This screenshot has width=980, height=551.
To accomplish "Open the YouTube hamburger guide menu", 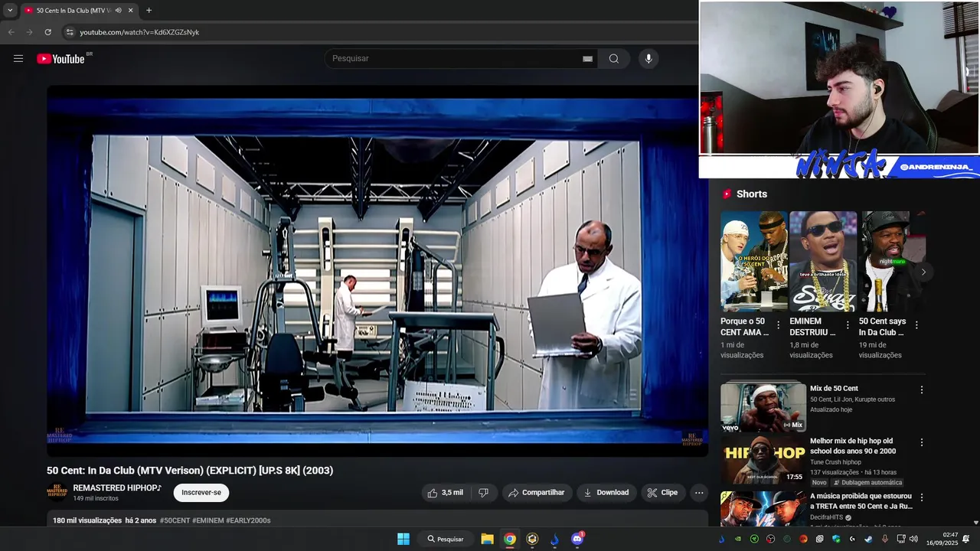I will 18,58.
